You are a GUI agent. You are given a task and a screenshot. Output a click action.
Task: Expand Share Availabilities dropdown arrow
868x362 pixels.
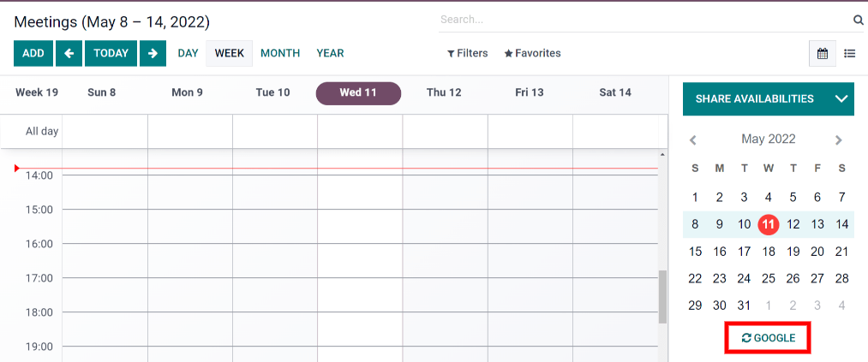[x=841, y=99]
